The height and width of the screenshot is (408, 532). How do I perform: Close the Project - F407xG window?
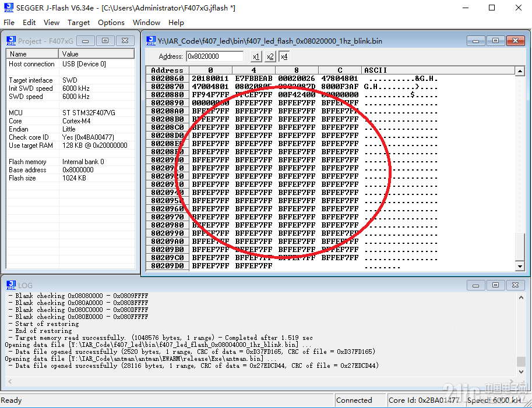125,41
